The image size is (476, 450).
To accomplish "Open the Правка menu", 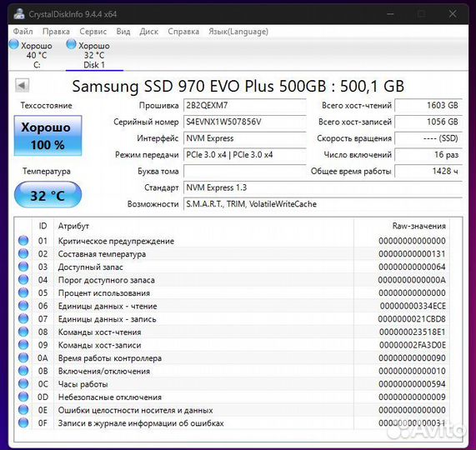I will click(x=56, y=32).
